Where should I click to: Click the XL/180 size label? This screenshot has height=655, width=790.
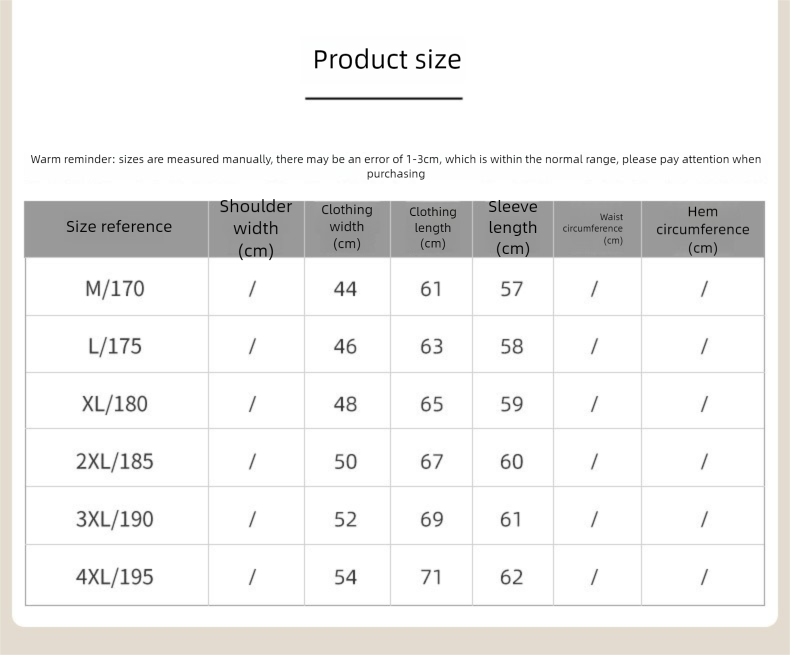115,404
